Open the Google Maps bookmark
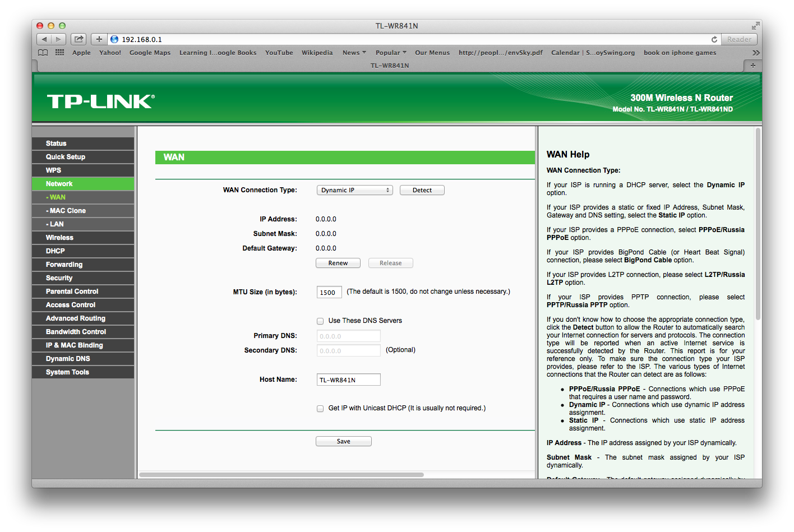This screenshot has height=532, width=794. [x=150, y=53]
